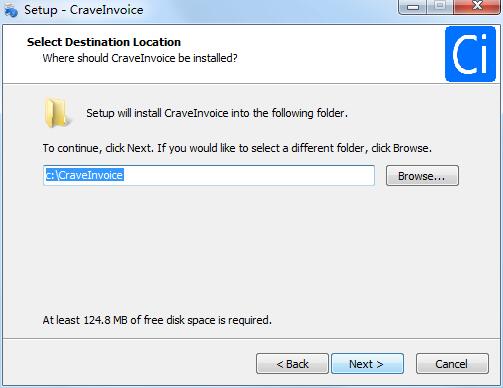Click the Setup installer icon in title bar
This screenshot has height=388, width=503.
[x=9, y=10]
